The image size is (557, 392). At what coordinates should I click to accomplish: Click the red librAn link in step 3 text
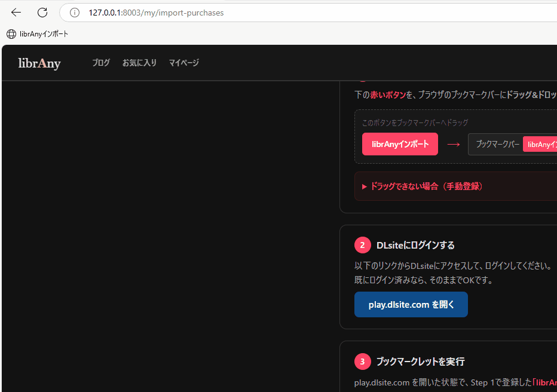click(x=546, y=382)
